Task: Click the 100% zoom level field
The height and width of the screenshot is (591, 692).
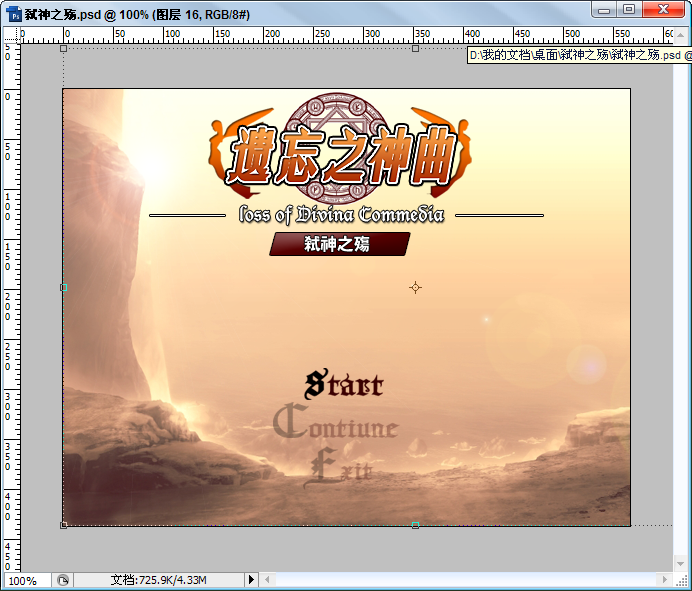Action: pyautogui.click(x=27, y=580)
